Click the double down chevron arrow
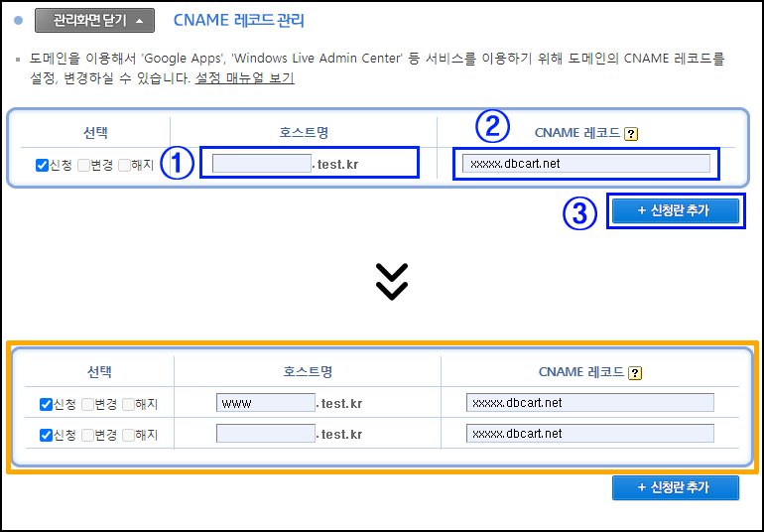Image resolution: width=764 pixels, height=532 pixels. [x=392, y=282]
